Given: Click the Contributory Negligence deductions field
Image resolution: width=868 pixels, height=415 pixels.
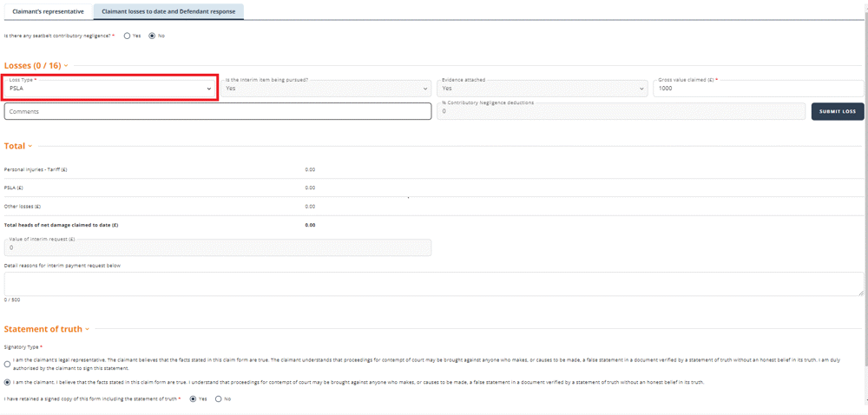Looking at the screenshot, I should (x=621, y=111).
